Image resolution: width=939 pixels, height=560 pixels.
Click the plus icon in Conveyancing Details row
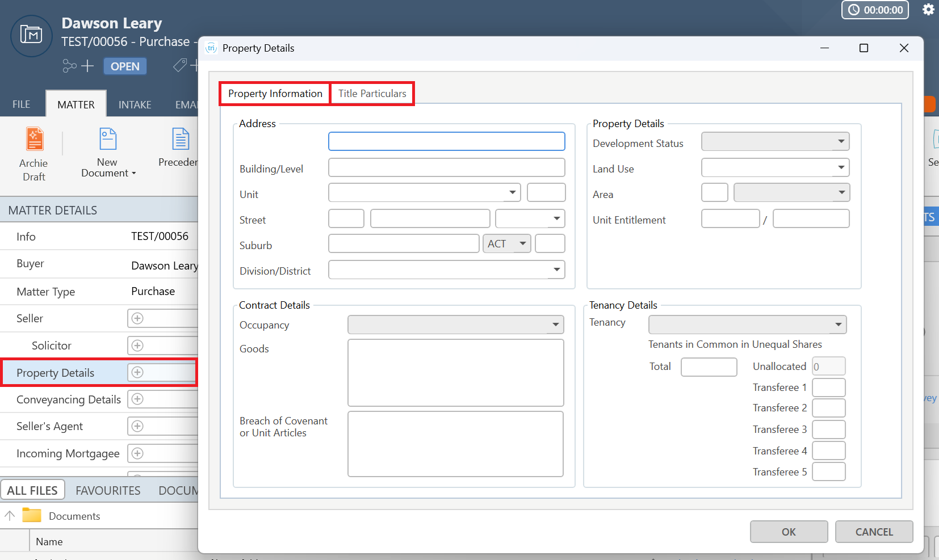pos(137,399)
